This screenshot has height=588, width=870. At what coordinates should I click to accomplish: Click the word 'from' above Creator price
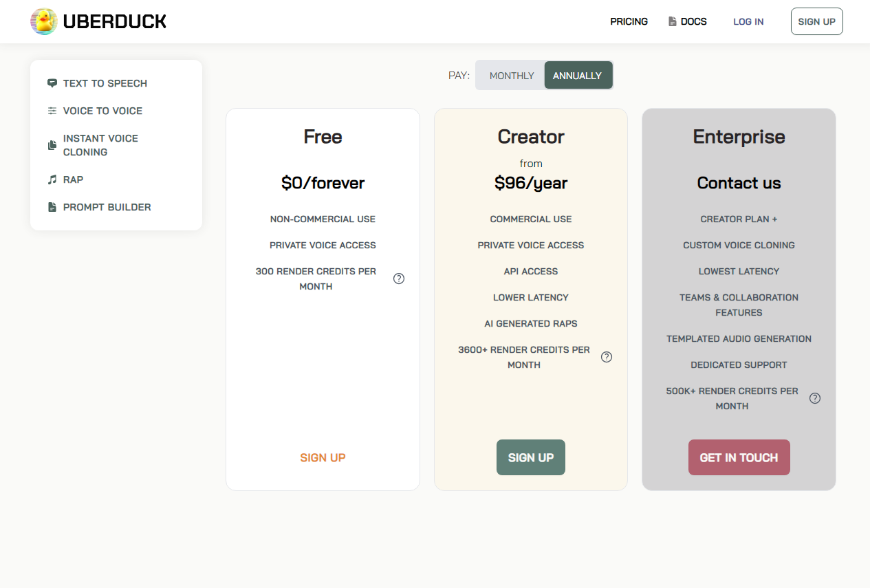(x=531, y=164)
